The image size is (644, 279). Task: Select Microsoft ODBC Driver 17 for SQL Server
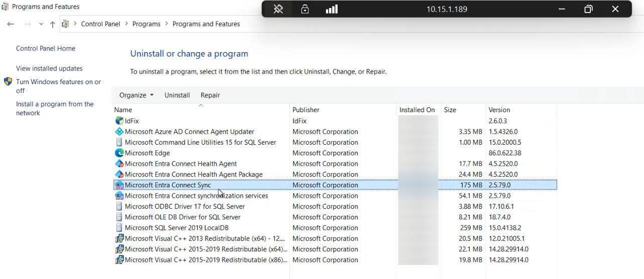[x=185, y=206]
